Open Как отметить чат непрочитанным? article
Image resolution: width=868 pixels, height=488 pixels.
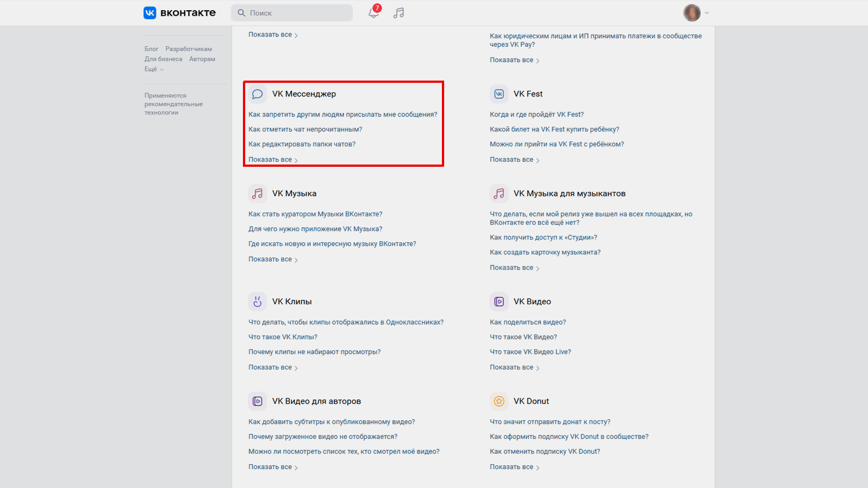(305, 130)
